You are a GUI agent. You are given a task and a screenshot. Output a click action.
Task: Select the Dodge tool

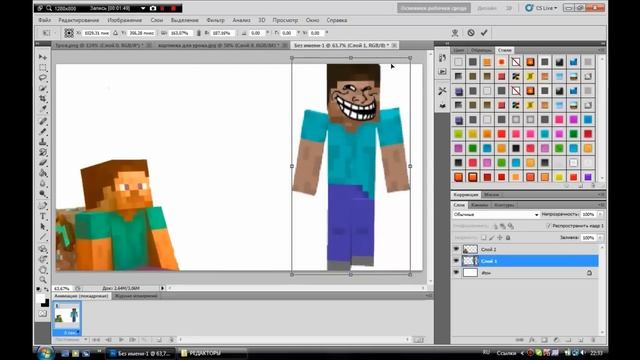(x=42, y=194)
